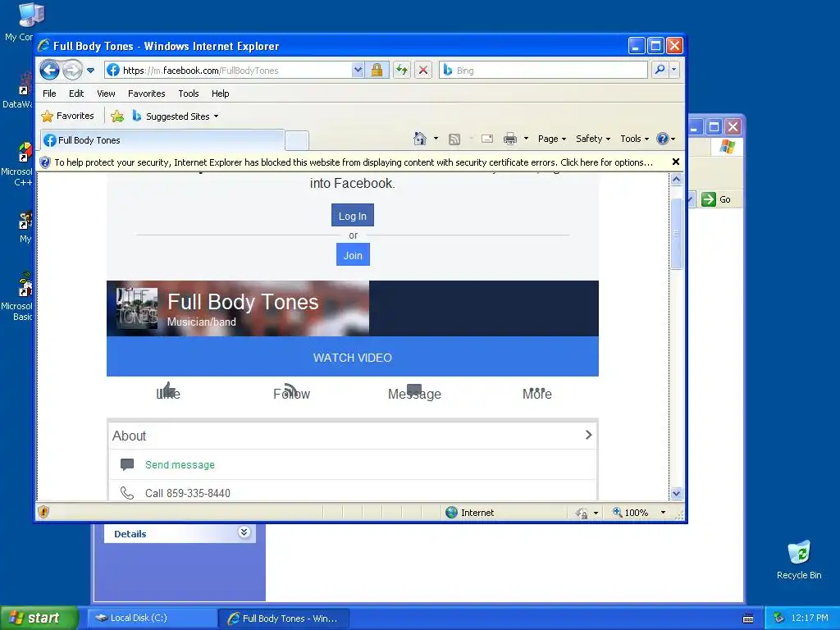The image size is (840, 630).
Task: Click the Windows Start button
Action: coord(39,618)
